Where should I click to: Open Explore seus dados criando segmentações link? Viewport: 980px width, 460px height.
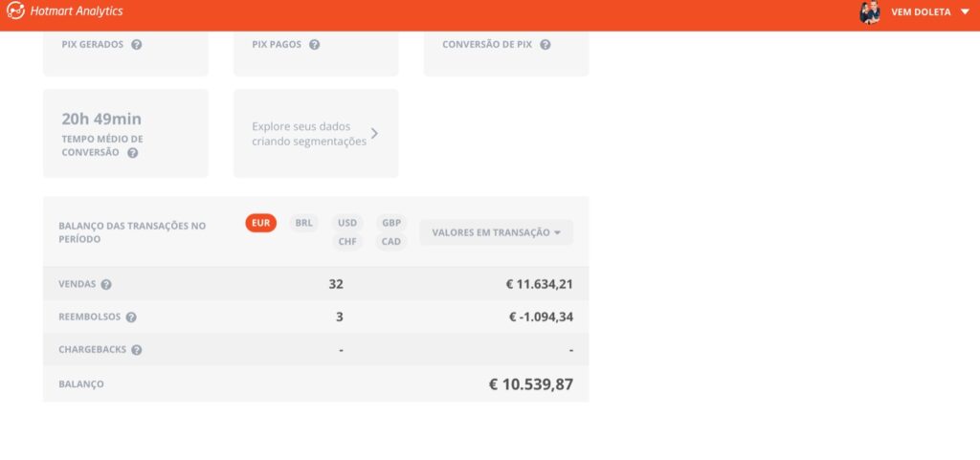tap(308, 134)
